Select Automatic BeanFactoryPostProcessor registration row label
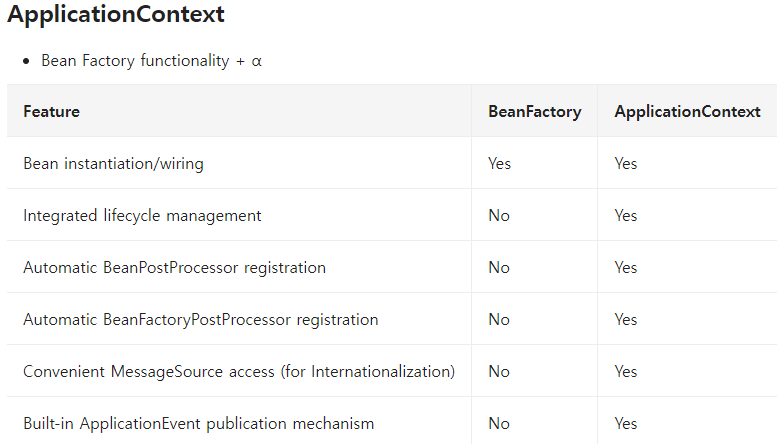The height and width of the screenshot is (444, 778). 200,320
